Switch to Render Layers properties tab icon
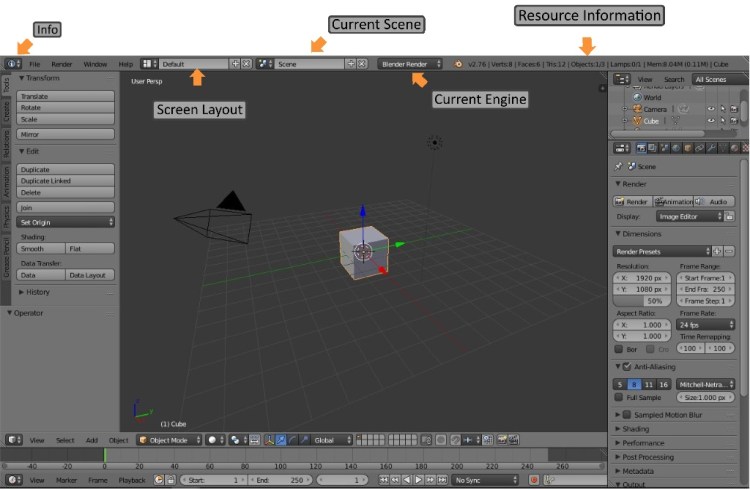Viewport: 750px width, 490px height. (652, 148)
